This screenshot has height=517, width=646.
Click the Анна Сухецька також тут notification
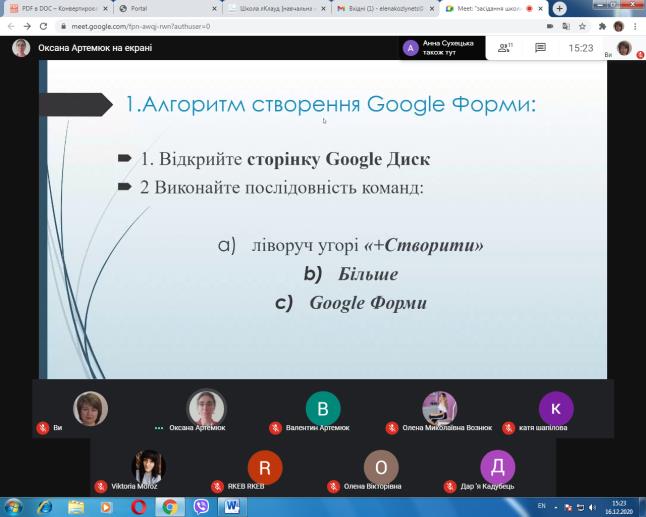(442, 47)
